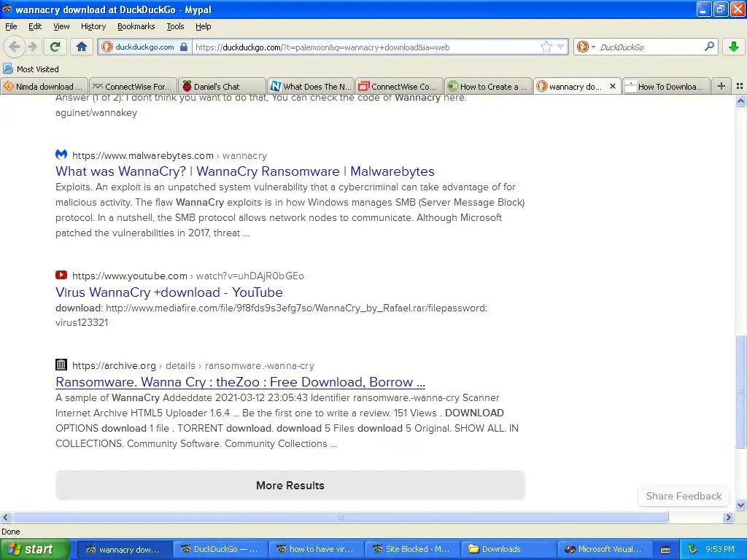Open the History menu
Image resolution: width=747 pixels, height=560 pixels.
93,26
